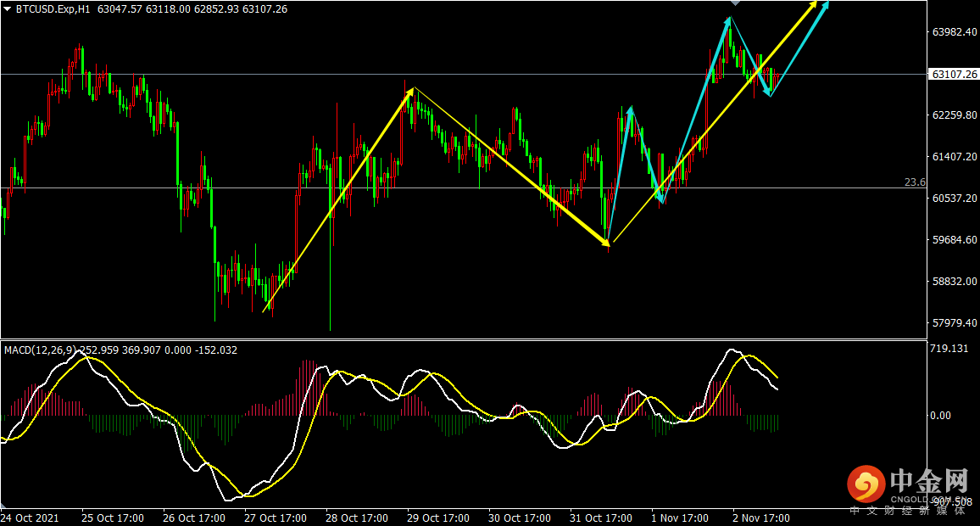Click the 57979.40 price axis label

(x=955, y=322)
